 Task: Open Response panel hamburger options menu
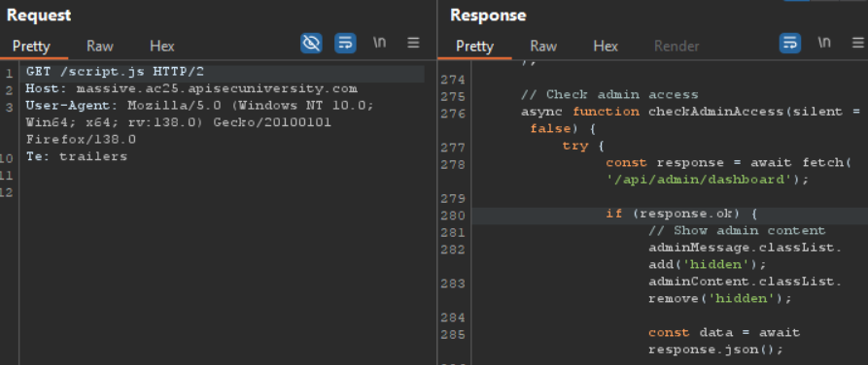858,43
